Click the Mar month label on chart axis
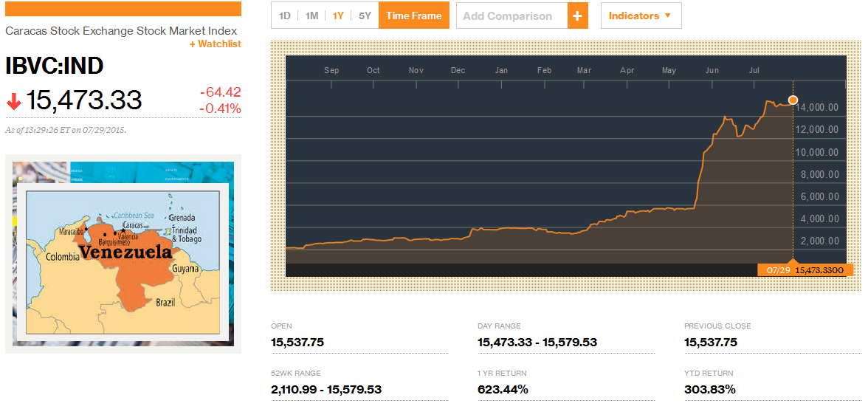 (585, 70)
